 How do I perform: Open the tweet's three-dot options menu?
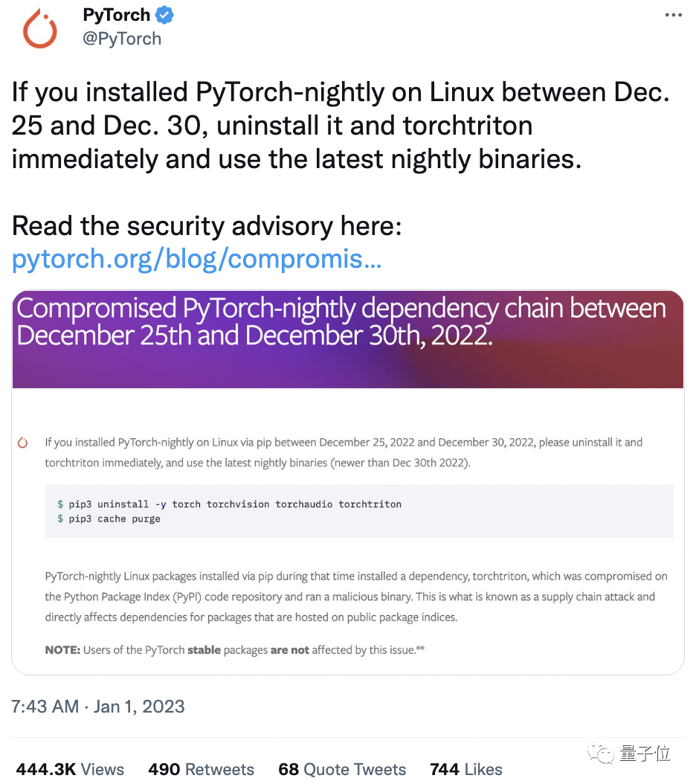[673, 13]
